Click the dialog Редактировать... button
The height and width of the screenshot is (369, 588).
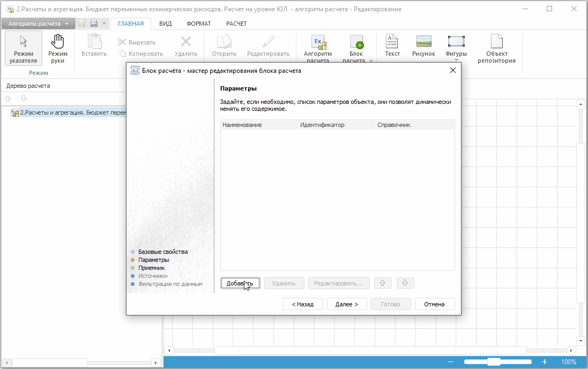(339, 283)
